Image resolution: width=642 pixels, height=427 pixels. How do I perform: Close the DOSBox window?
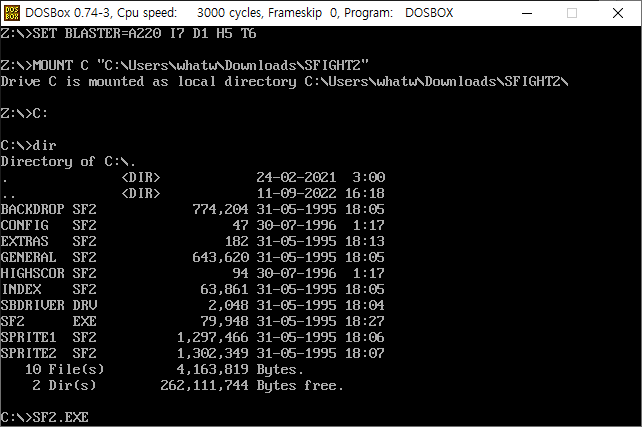click(x=618, y=13)
